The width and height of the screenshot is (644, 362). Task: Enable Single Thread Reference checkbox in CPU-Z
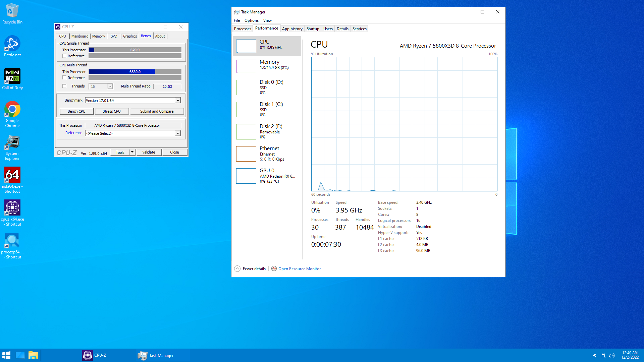click(64, 56)
